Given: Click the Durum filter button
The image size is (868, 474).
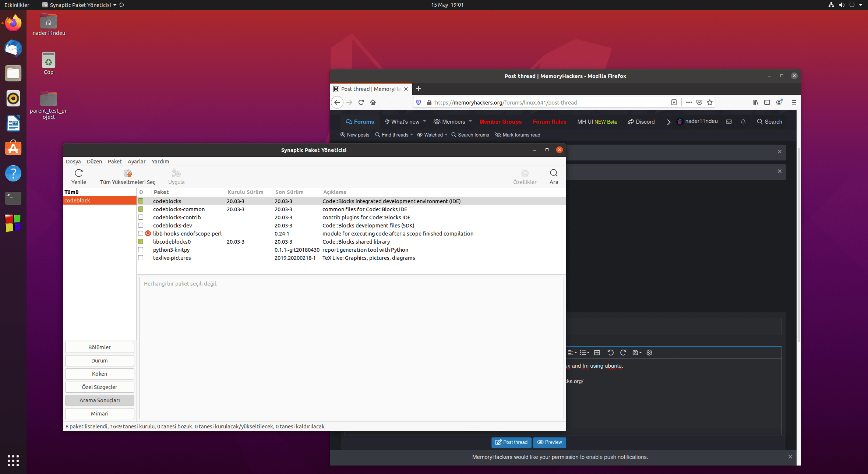Looking at the screenshot, I should point(99,360).
